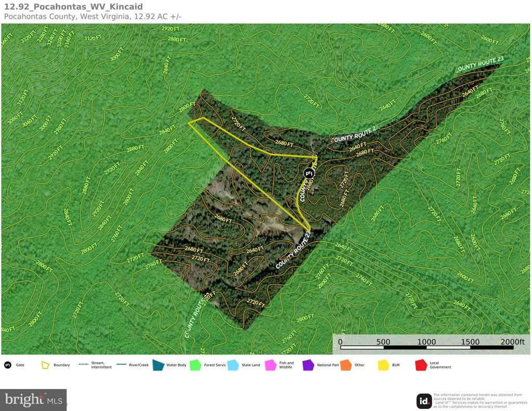Select the light blue State Land swatch
Image resolution: width=532 pixels, height=411 pixels.
tap(233, 365)
